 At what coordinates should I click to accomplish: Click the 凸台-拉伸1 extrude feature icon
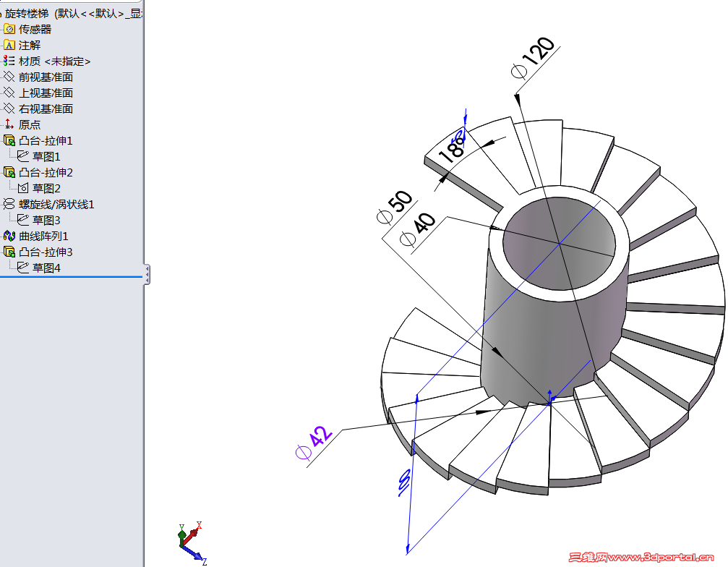coord(9,140)
